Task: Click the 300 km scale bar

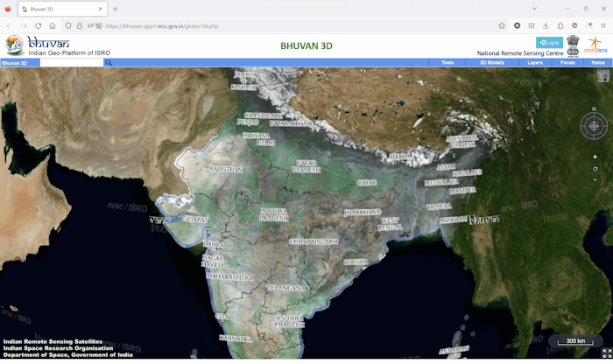Action: tap(575, 341)
